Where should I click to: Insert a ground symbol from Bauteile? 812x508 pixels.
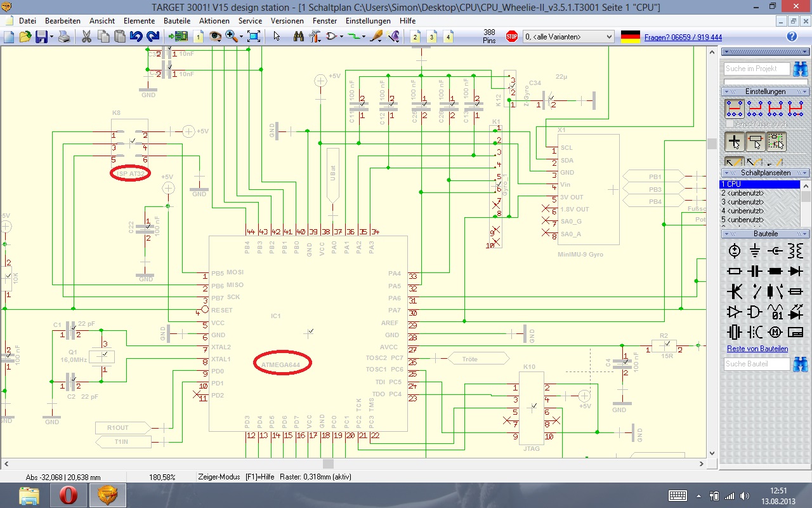754,251
